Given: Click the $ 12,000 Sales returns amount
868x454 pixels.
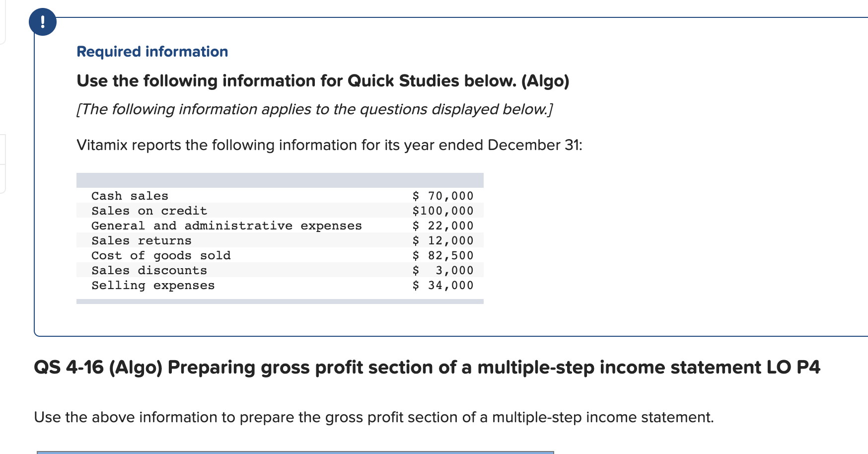Looking at the screenshot, I should point(443,240).
